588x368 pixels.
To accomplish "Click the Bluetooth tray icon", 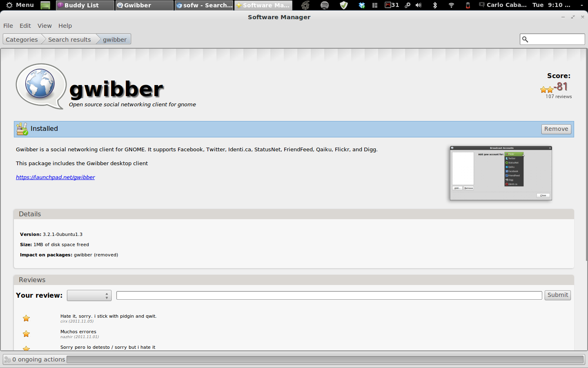I will pos(435,5).
